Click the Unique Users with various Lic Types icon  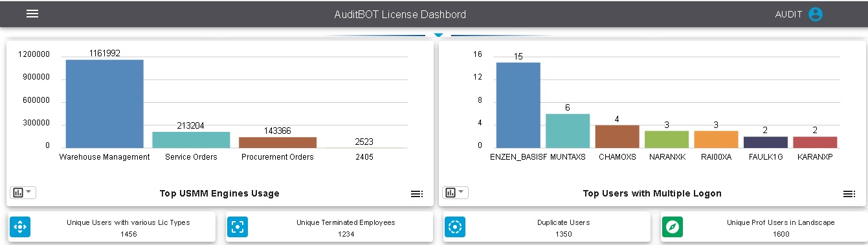click(20, 227)
